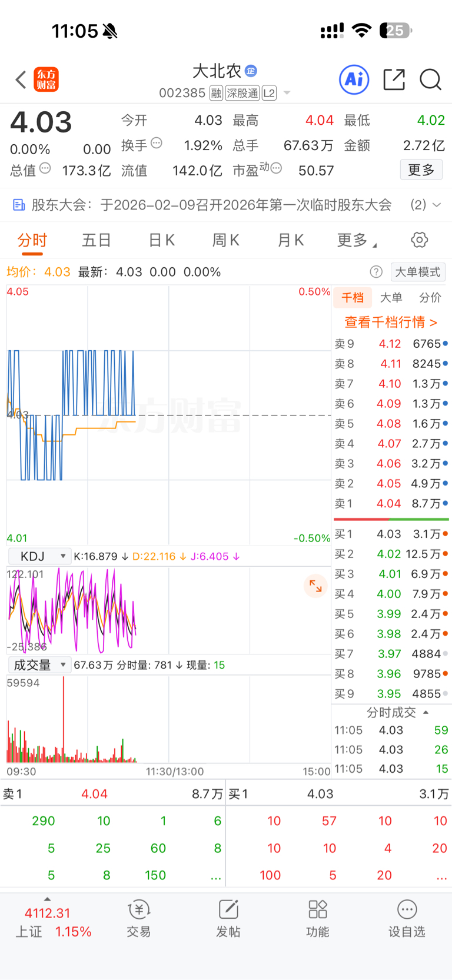Tap the 11:05 trade with volume 59
The height and width of the screenshot is (980, 452).
click(391, 730)
